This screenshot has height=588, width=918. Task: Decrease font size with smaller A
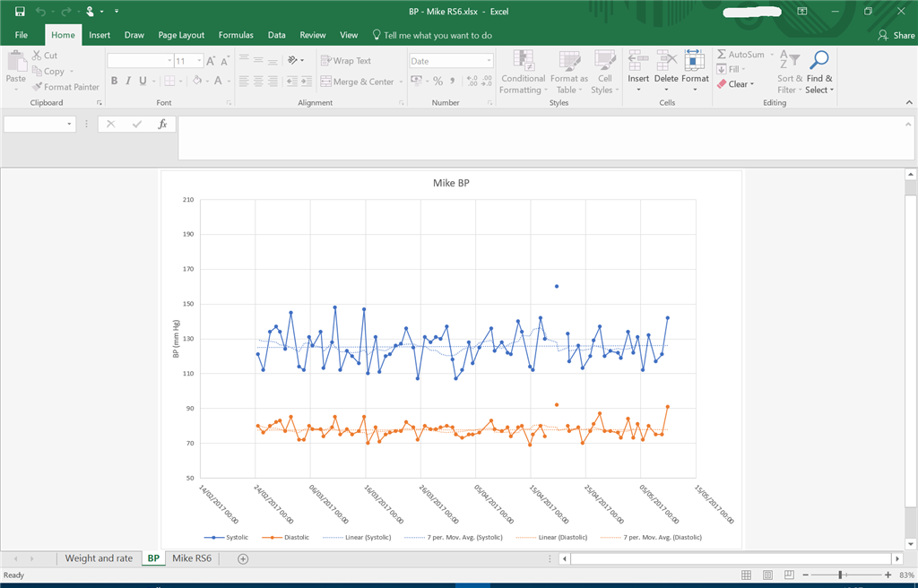[x=224, y=61]
